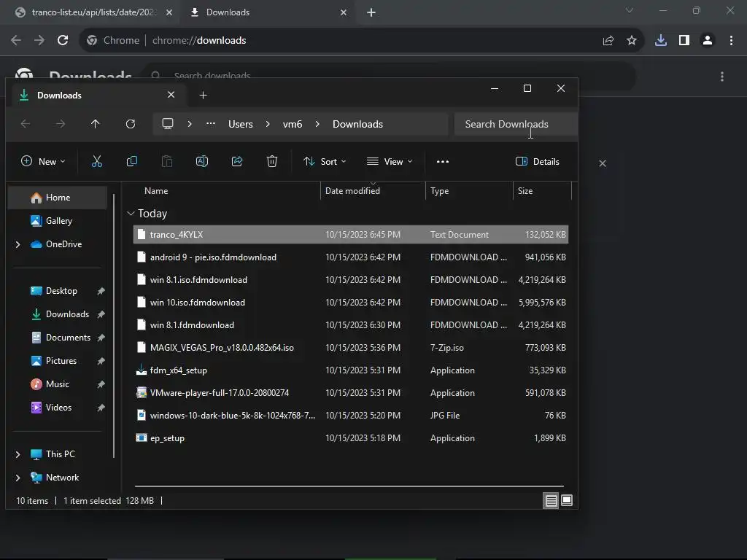747x560 pixels.
Task: Select the fdm_x64_setup file
Action: point(351,370)
